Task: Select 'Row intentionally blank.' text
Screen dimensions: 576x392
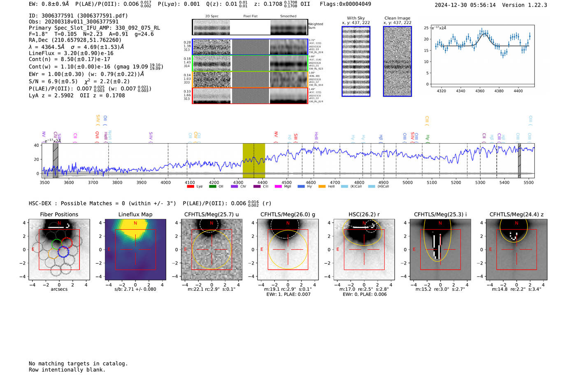Action: click(x=67, y=370)
